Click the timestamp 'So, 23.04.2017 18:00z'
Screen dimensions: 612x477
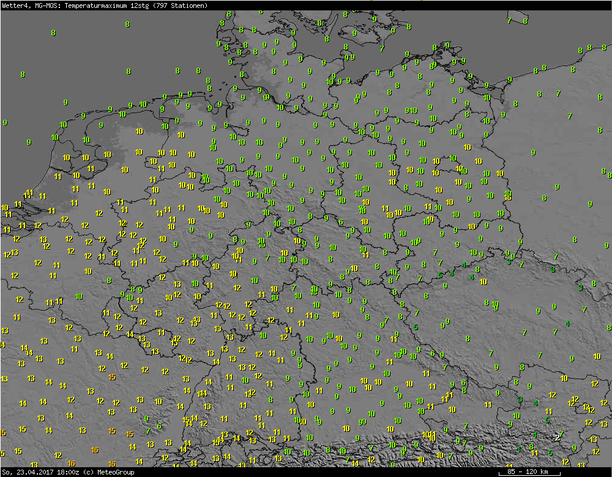(42, 472)
